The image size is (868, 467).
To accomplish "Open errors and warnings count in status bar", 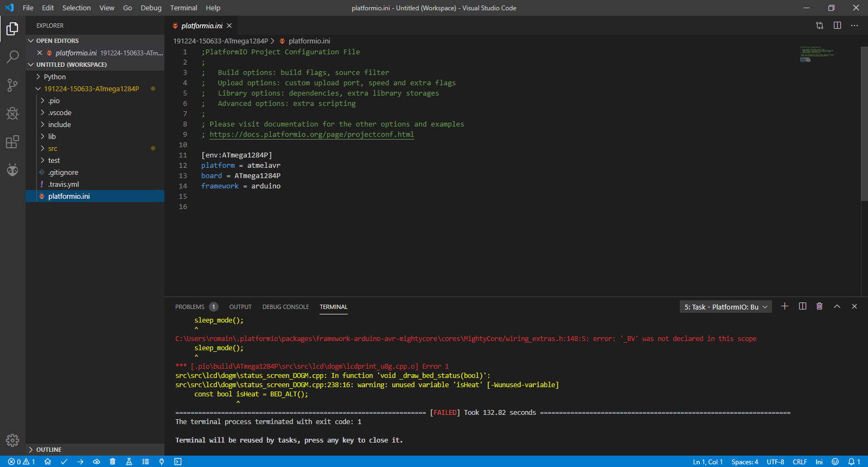I will pos(22,462).
